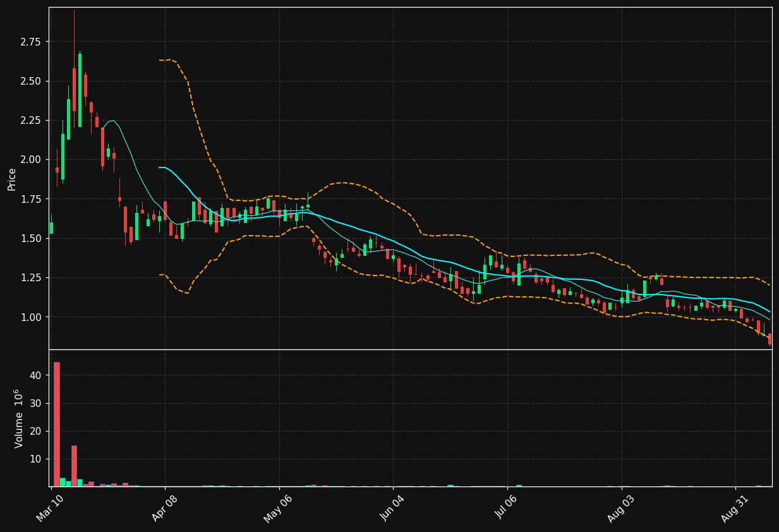Click the Aug 03 date label
This screenshot has height=532, width=779.
click(x=620, y=507)
